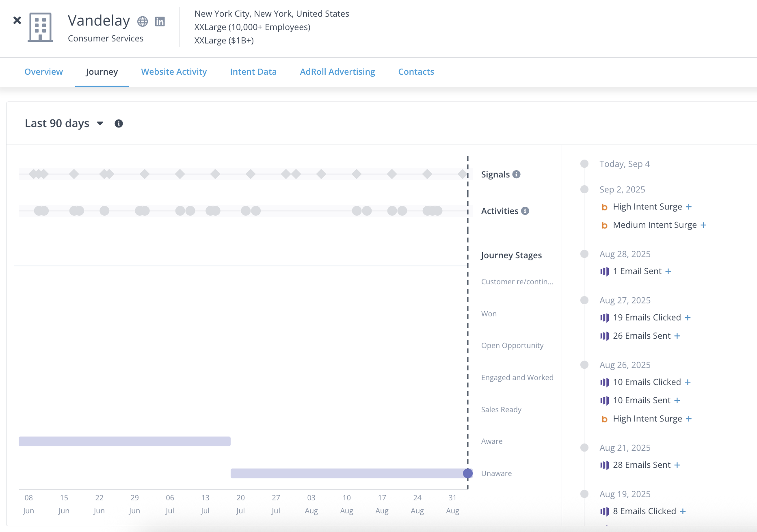Close the Vandelay account panel
757x532 pixels.
click(17, 20)
